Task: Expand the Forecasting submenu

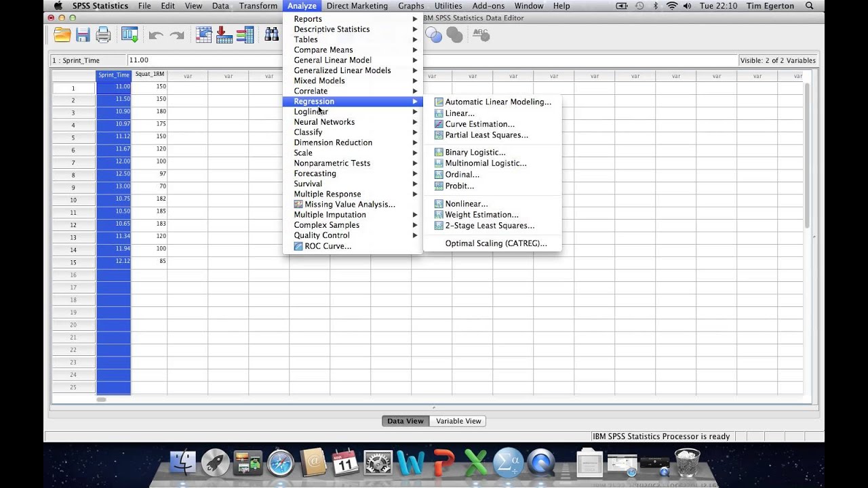Action: point(352,174)
